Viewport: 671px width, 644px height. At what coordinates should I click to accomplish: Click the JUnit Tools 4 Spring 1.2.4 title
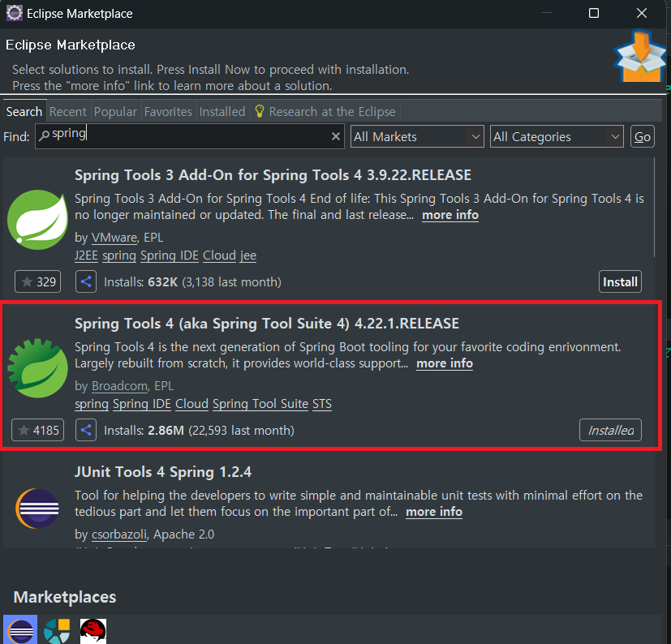pyautogui.click(x=163, y=472)
